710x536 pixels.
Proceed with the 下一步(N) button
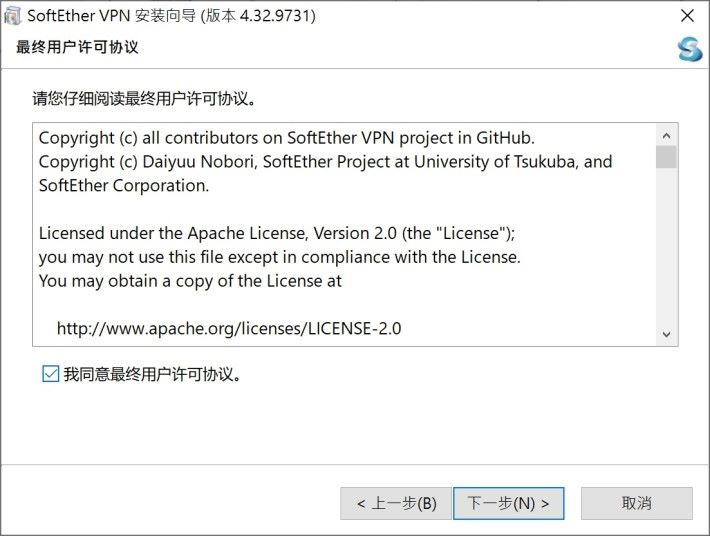click(x=509, y=503)
